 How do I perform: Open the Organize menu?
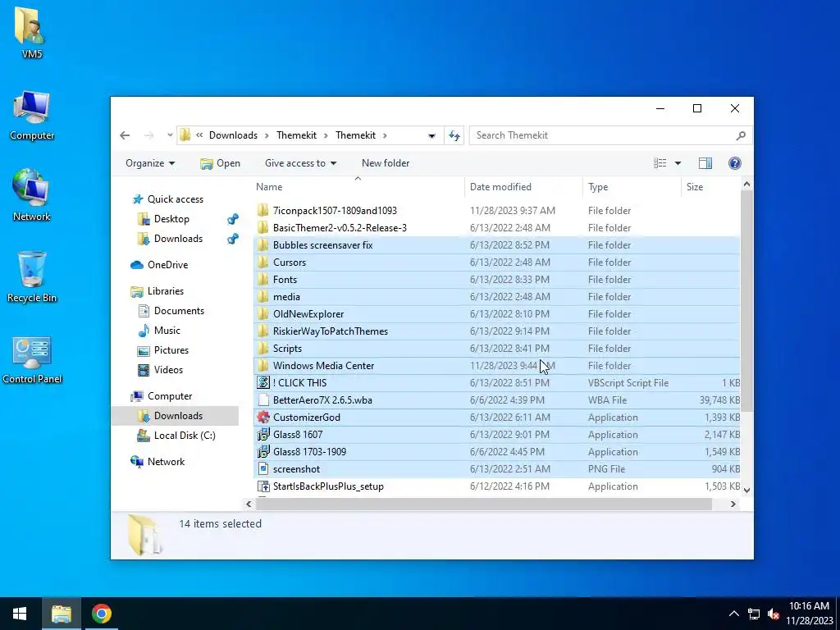[x=150, y=163]
